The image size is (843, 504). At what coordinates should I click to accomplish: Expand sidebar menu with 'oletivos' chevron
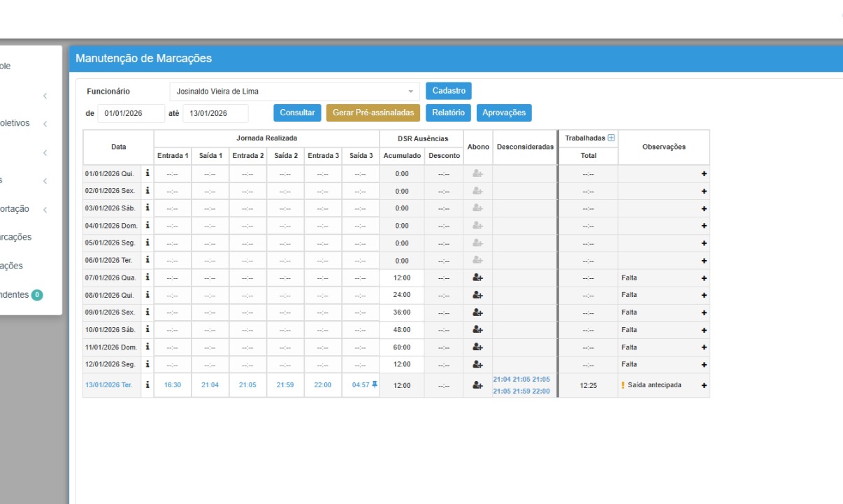coord(45,124)
